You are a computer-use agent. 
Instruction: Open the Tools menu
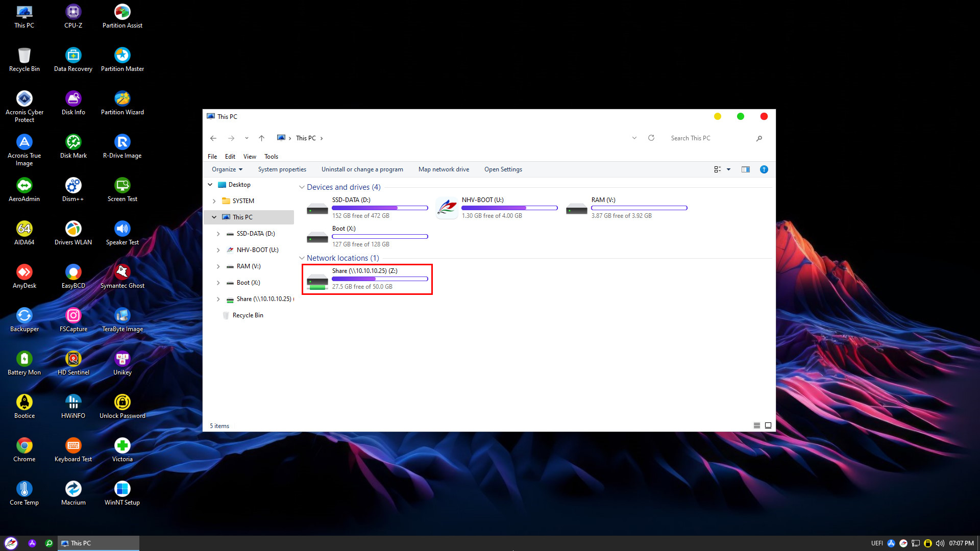(x=271, y=157)
